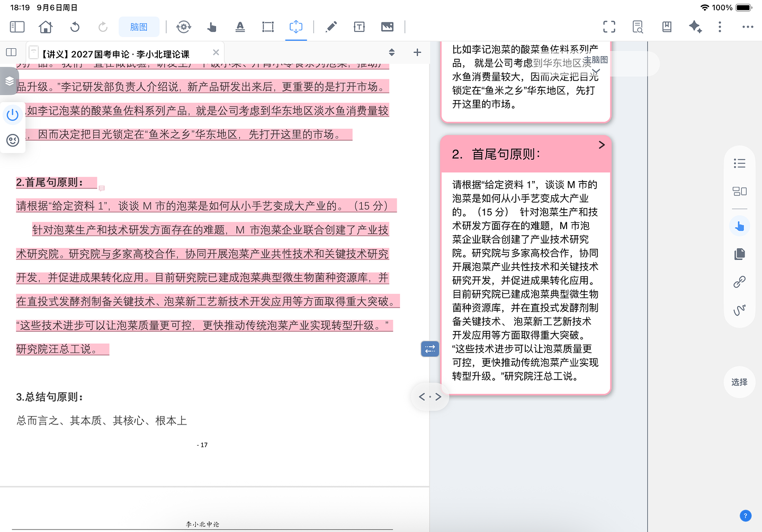Select the image excerpt tool
Image resolution: width=762 pixels, height=532 pixels.
point(387,26)
